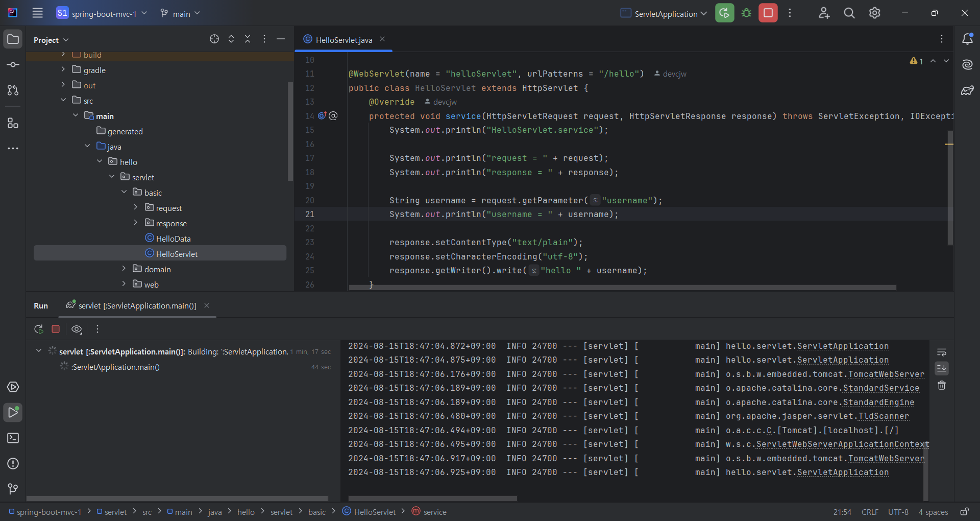Open Run panel more options

pos(97,329)
